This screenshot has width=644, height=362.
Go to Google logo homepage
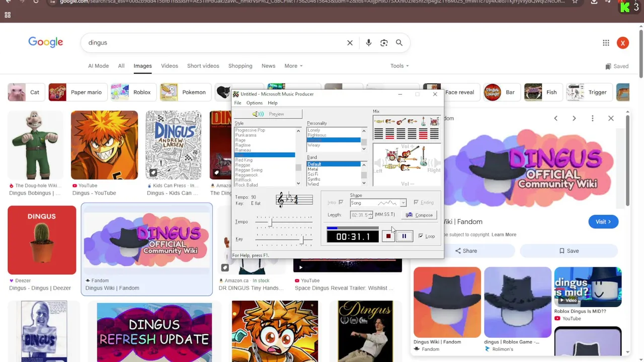pos(46,42)
